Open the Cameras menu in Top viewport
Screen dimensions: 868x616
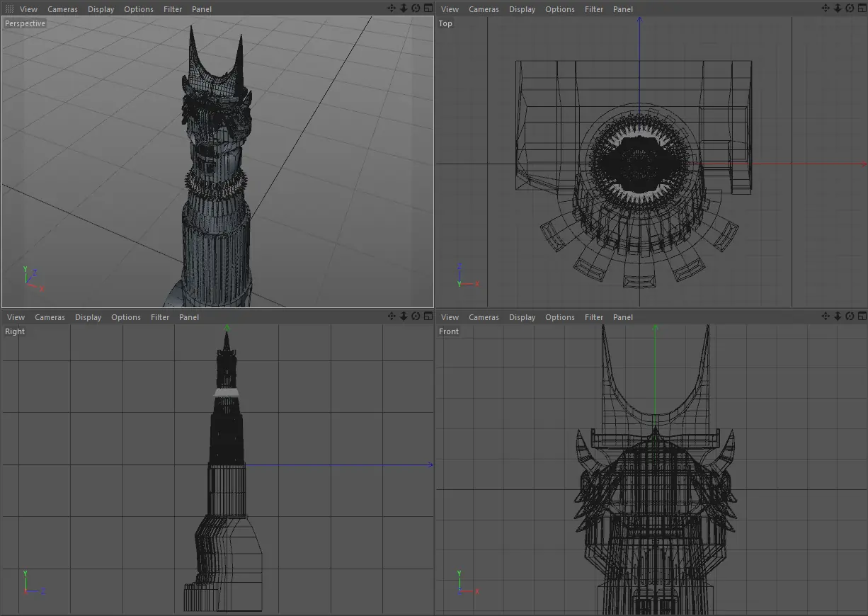click(x=484, y=9)
